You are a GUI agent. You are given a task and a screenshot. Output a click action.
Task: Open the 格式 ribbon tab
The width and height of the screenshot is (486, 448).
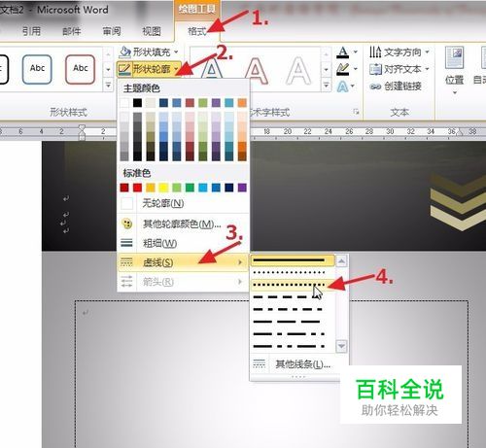tap(196, 31)
